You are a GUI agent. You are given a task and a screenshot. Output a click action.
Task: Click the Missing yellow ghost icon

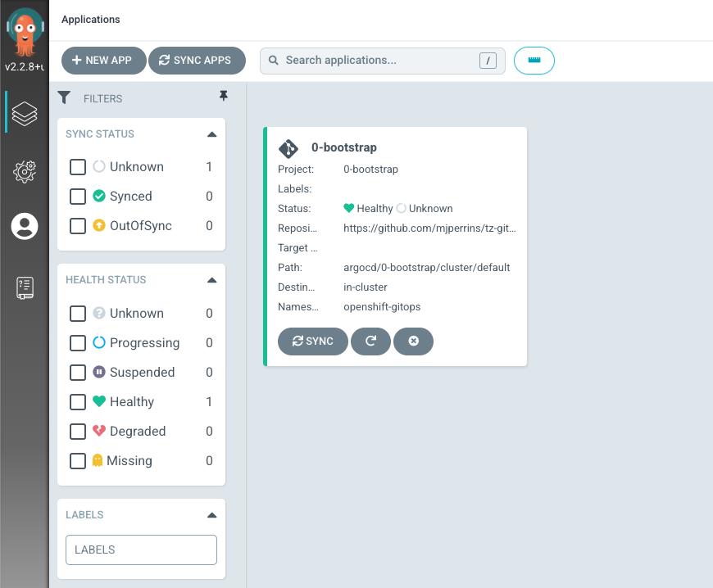coord(98,460)
